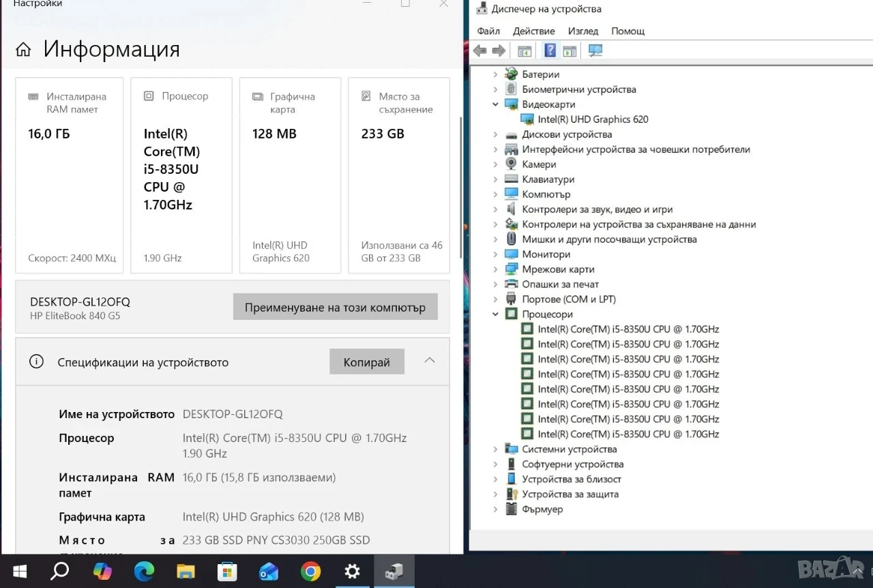Collapse the Спецификации на устройството section
The width and height of the screenshot is (873, 588).
(x=430, y=360)
